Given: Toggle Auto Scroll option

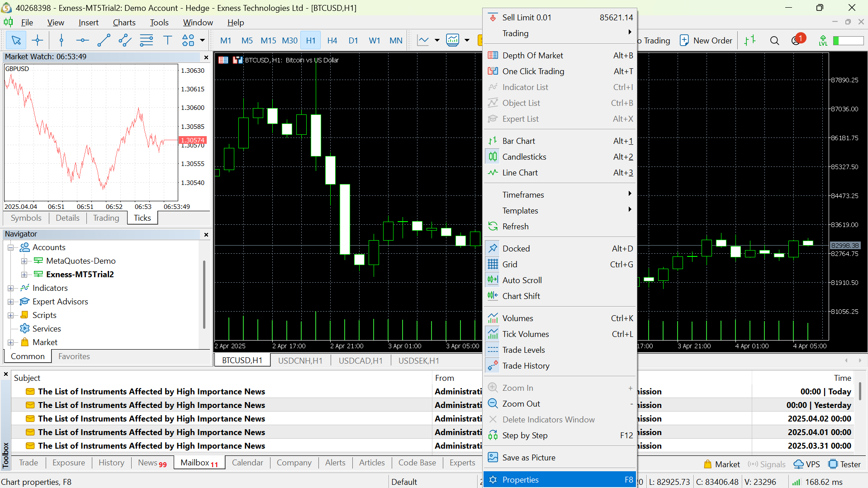Looking at the screenshot, I should pos(560,280).
